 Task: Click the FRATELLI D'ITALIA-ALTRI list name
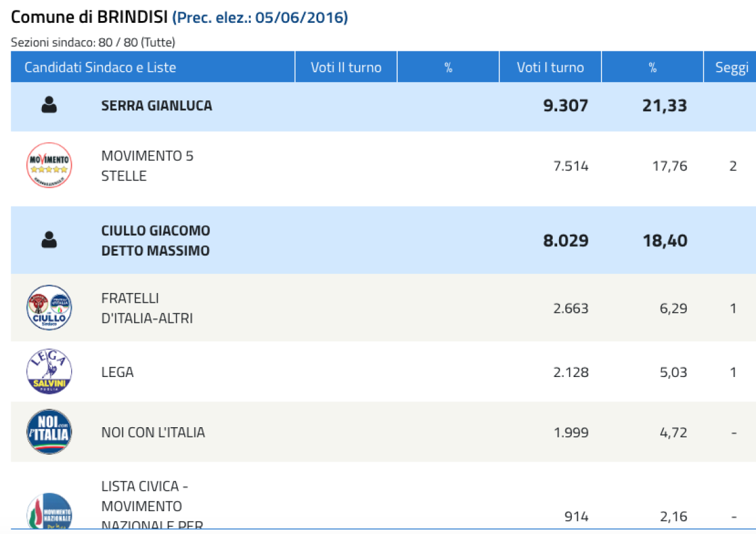(147, 308)
